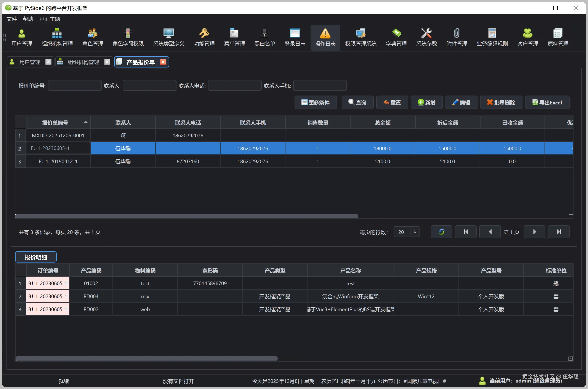Click the 导出Excel button
Screen dimensions: 588x389
coord(547,102)
